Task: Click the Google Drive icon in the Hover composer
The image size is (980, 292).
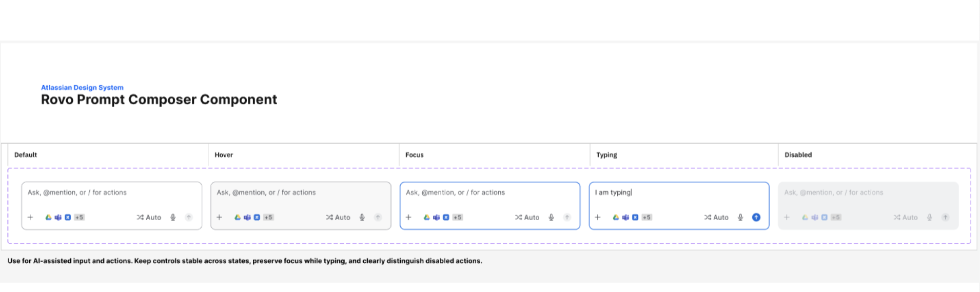Action: pyautogui.click(x=238, y=218)
